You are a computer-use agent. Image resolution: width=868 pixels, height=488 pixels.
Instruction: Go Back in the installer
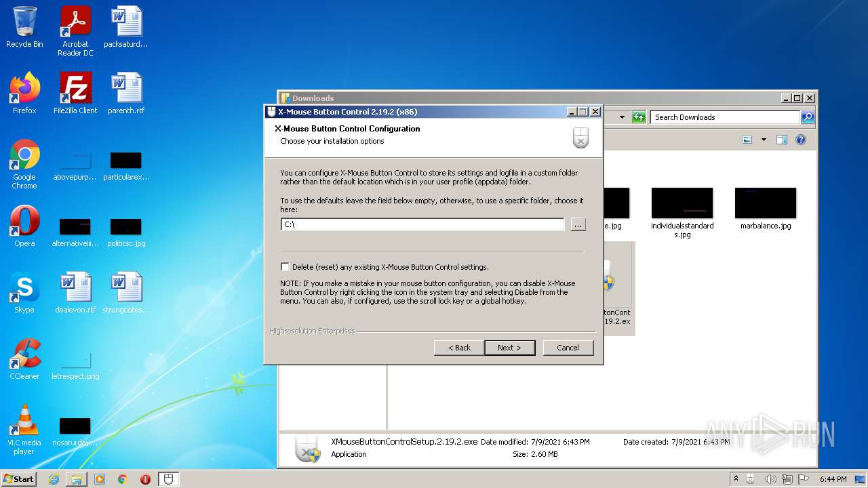point(459,348)
